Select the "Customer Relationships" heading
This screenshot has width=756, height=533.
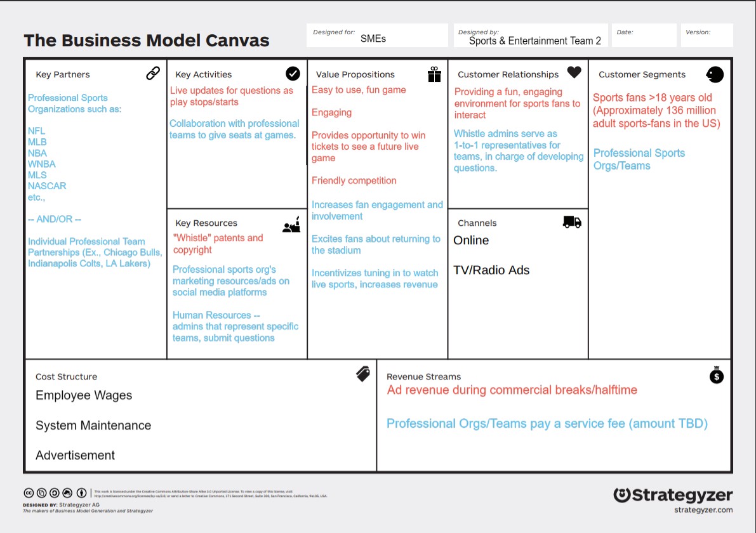click(x=508, y=74)
